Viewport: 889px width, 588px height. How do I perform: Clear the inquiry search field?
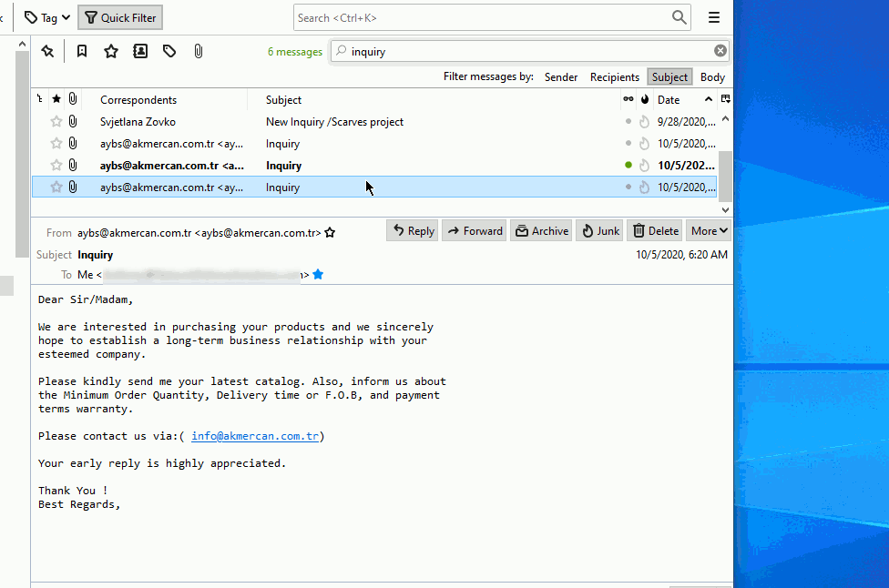[720, 51]
